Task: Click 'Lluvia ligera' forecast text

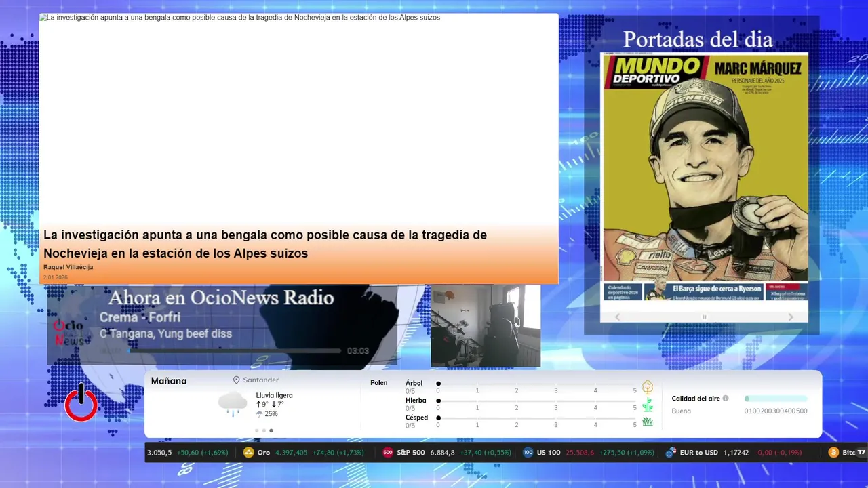Action: 275,395
